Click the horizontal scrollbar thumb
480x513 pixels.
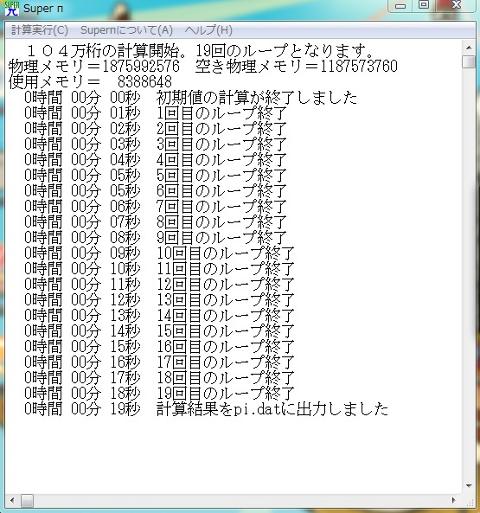[27, 500]
